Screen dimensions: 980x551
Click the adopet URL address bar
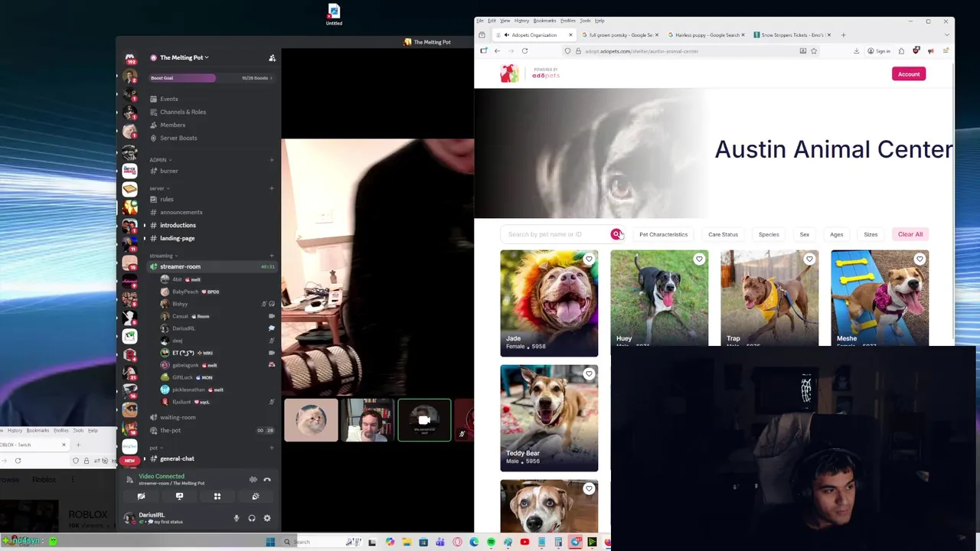point(689,51)
